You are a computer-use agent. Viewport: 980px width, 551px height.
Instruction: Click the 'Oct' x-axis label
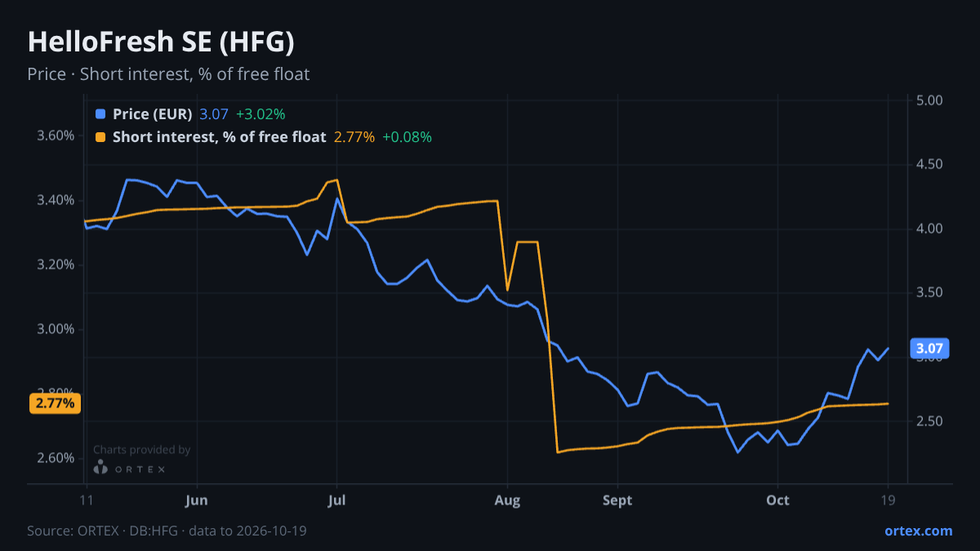click(x=778, y=500)
